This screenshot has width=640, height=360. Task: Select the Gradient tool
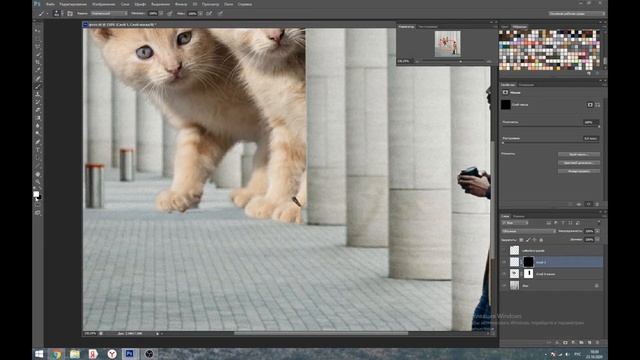pos(38,118)
